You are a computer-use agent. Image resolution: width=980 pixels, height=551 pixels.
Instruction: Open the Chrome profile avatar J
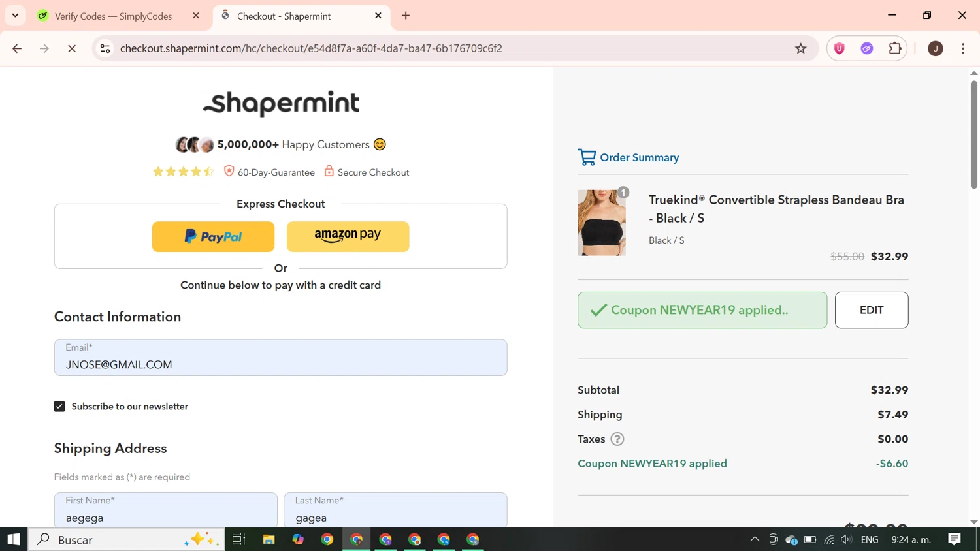[x=936, y=48]
